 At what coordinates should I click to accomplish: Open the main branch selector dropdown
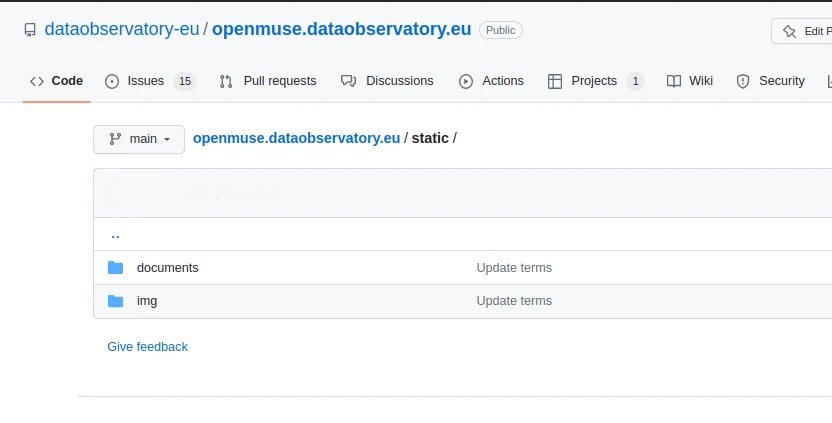(x=139, y=139)
